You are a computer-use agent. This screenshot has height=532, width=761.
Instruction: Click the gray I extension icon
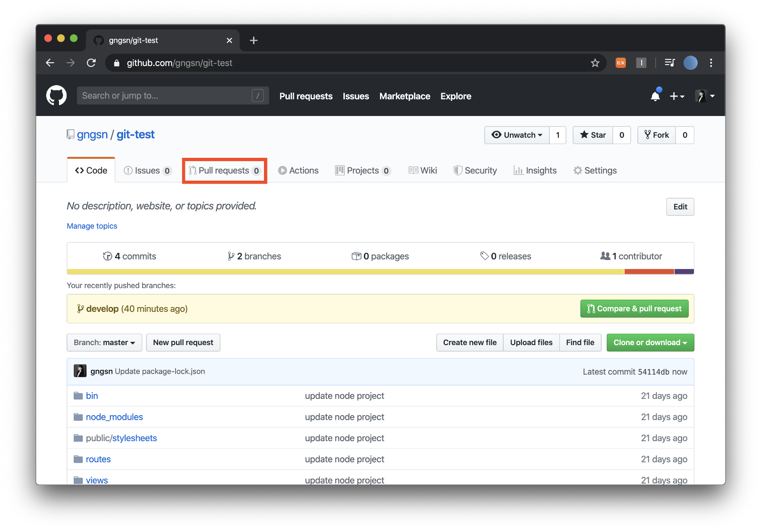point(641,63)
